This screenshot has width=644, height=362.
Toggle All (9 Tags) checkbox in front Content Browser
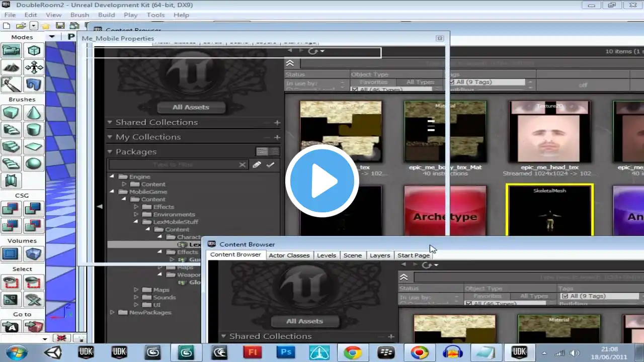[566, 296]
